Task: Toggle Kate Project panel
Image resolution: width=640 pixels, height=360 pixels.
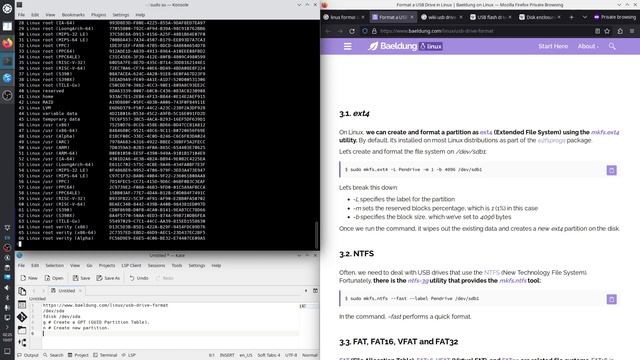Action: tap(78, 355)
